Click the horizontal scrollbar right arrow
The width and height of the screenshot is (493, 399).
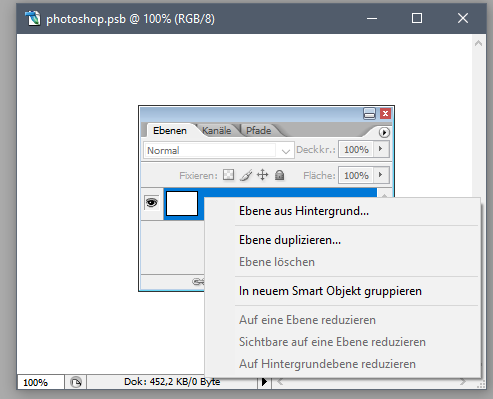click(463, 382)
